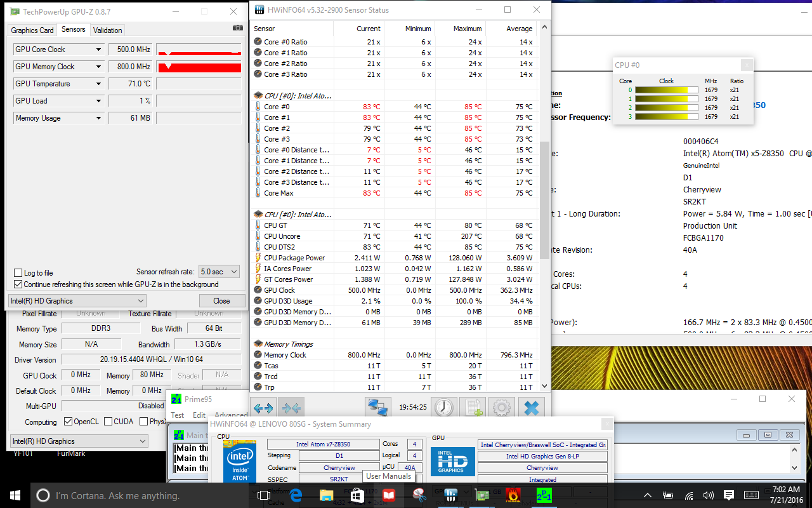Click the Current column header in HWiNFO
812x508 pixels.
pos(358,29)
